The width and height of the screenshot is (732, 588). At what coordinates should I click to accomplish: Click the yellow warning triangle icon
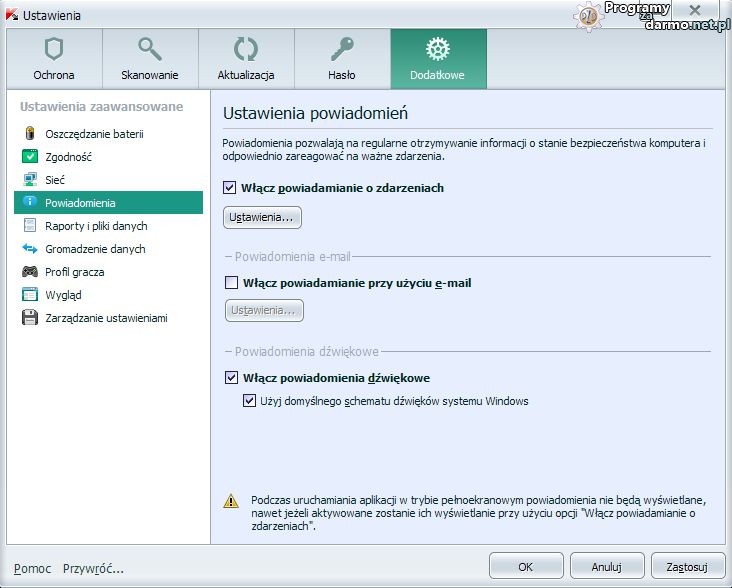click(231, 501)
